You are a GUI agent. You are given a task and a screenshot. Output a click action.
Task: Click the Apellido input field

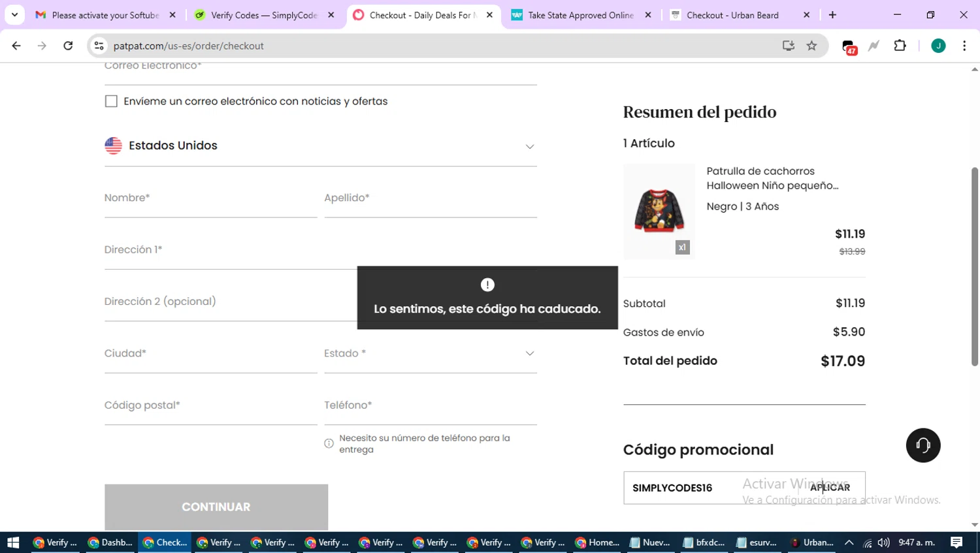tap(430, 198)
